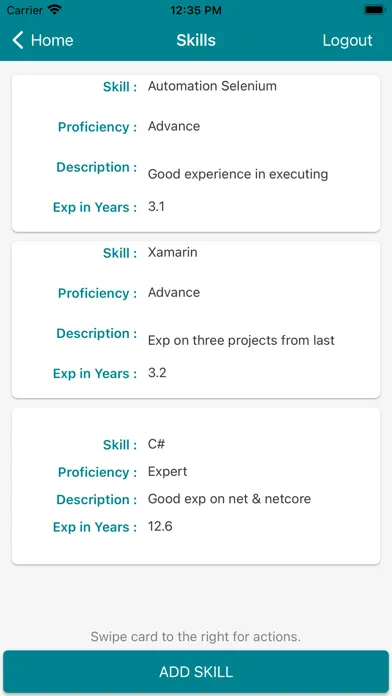The image size is (392, 696).
Task: Tap description 'Exp on three projects from last'
Action: coord(241,340)
